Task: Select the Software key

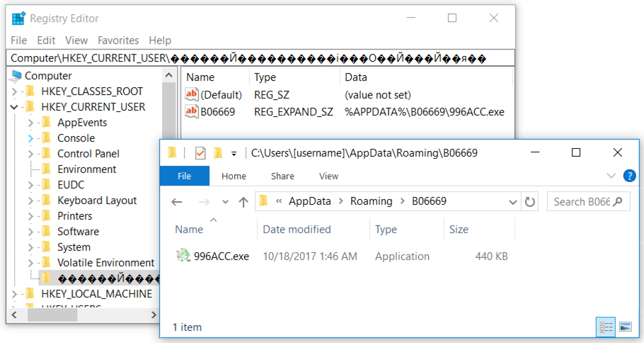Action: (x=78, y=232)
